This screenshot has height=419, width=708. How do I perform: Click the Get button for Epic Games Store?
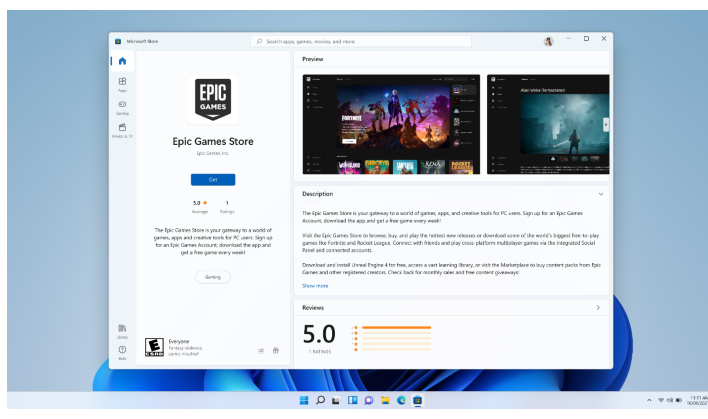(x=213, y=180)
